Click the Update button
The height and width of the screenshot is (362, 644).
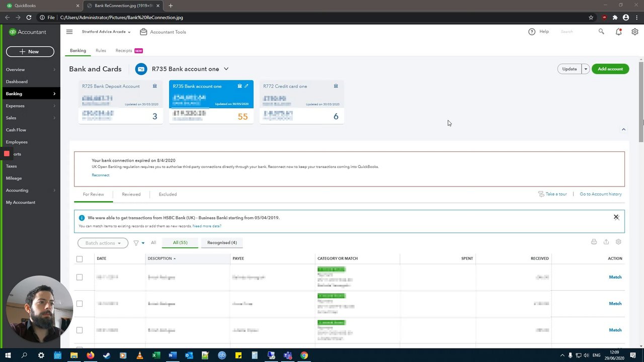click(x=570, y=69)
